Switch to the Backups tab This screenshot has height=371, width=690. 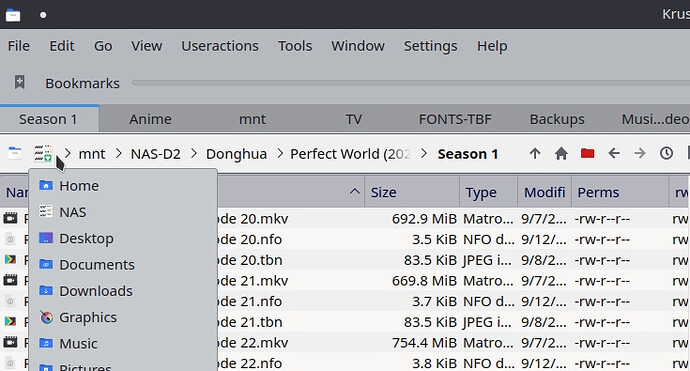pyautogui.click(x=557, y=119)
